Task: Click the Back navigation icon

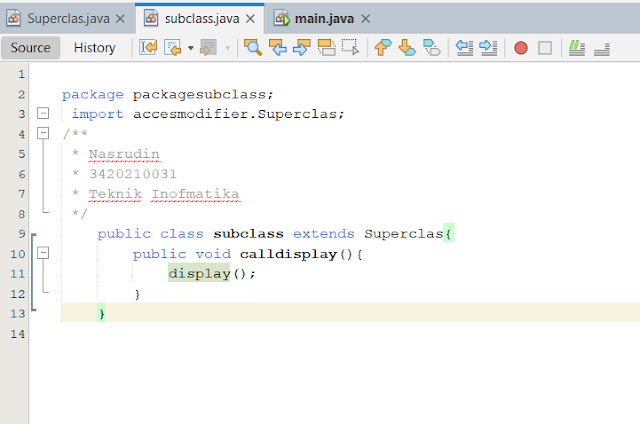Action: tap(173, 48)
